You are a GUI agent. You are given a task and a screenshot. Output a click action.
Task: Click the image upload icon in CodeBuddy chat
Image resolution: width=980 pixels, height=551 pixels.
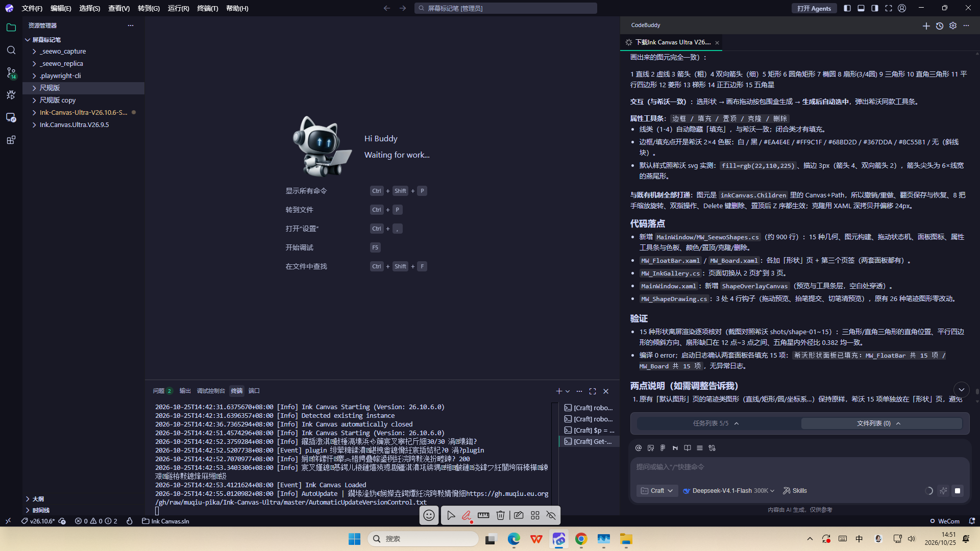(x=651, y=448)
